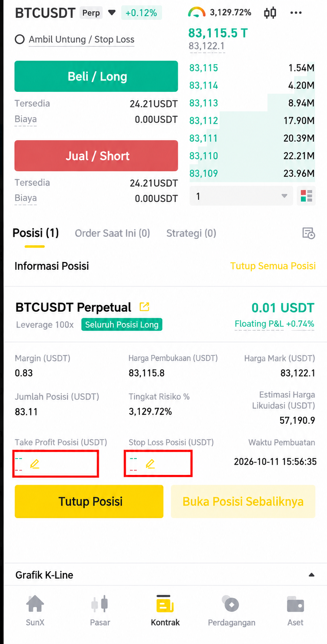Open Aset wallet icon

point(295,610)
